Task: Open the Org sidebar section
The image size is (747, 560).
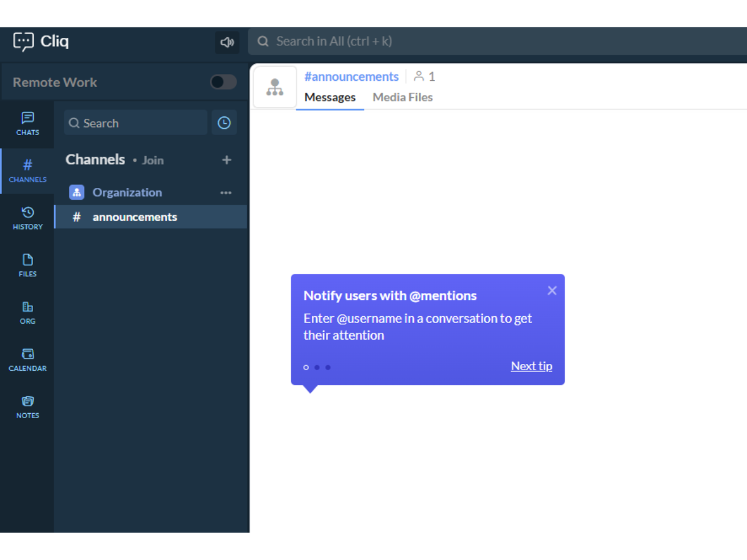Action: click(x=27, y=312)
